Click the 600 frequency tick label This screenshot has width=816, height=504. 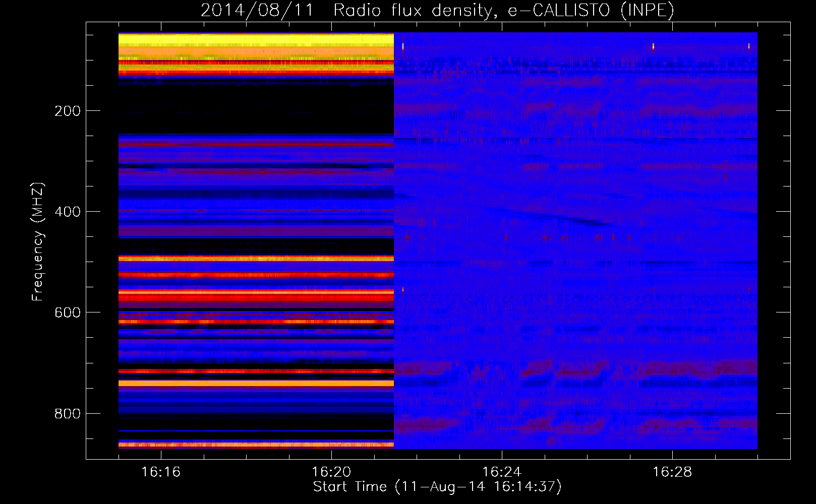click(x=68, y=312)
